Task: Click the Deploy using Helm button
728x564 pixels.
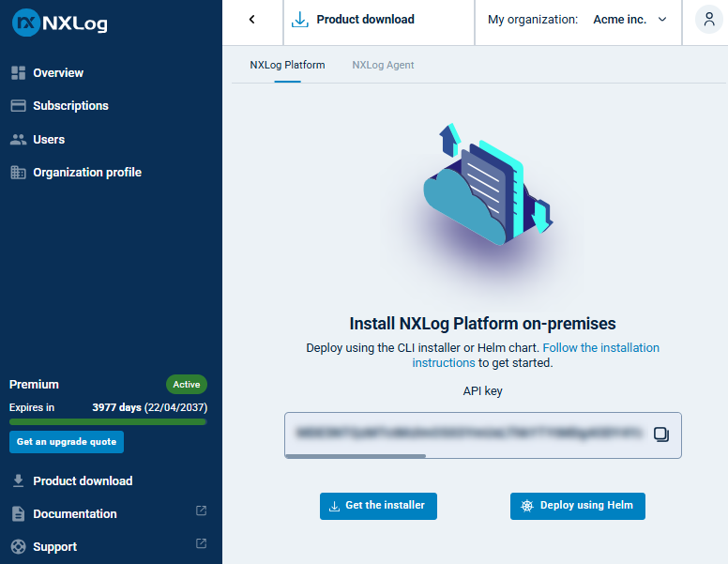Action: click(x=578, y=506)
